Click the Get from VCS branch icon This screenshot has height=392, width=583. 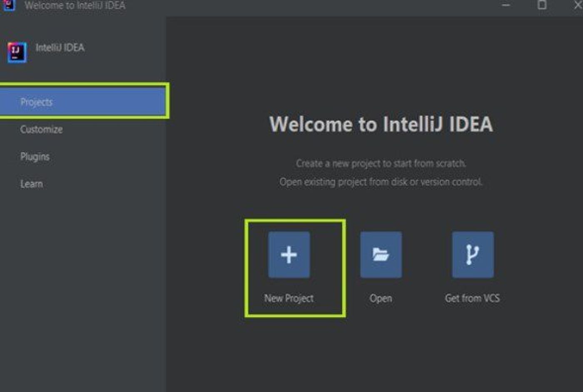click(473, 255)
